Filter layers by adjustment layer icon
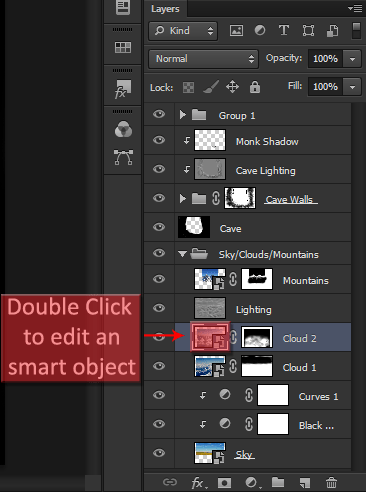The height and width of the screenshot is (492, 366). click(x=260, y=31)
